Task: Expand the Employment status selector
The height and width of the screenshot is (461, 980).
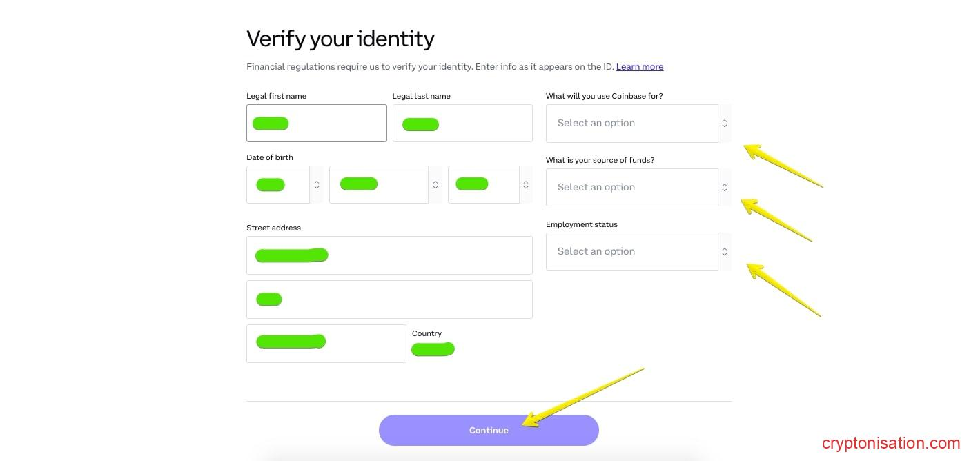Action: [632, 251]
